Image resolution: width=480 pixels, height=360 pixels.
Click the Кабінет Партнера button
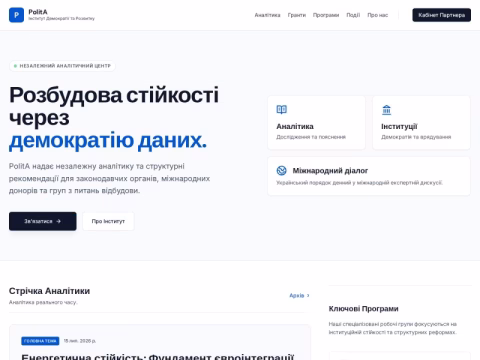pos(441,15)
